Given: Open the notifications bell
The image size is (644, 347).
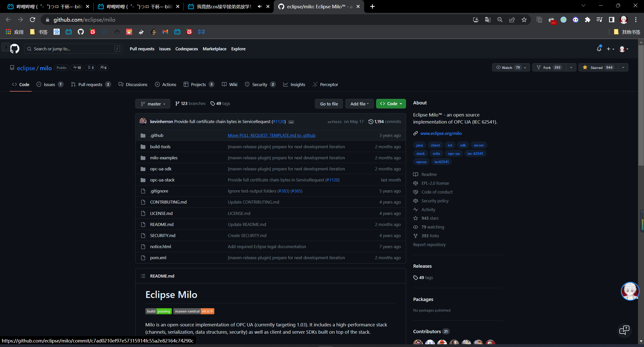Looking at the screenshot, I should [x=599, y=49].
